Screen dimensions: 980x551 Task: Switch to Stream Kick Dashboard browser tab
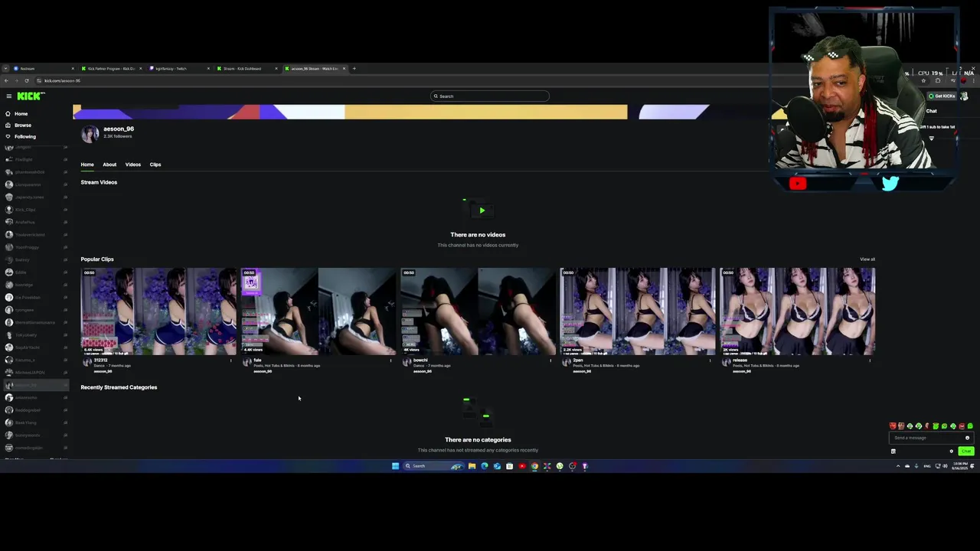tap(247, 68)
